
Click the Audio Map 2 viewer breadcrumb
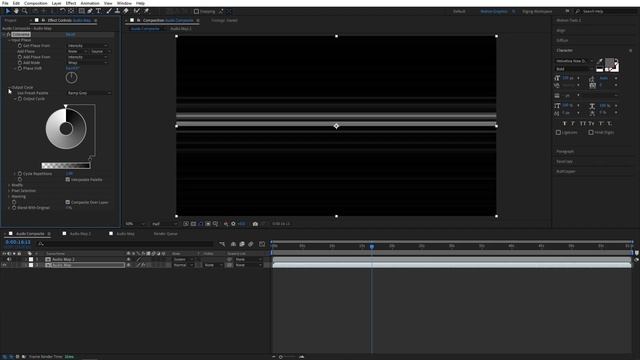180,29
